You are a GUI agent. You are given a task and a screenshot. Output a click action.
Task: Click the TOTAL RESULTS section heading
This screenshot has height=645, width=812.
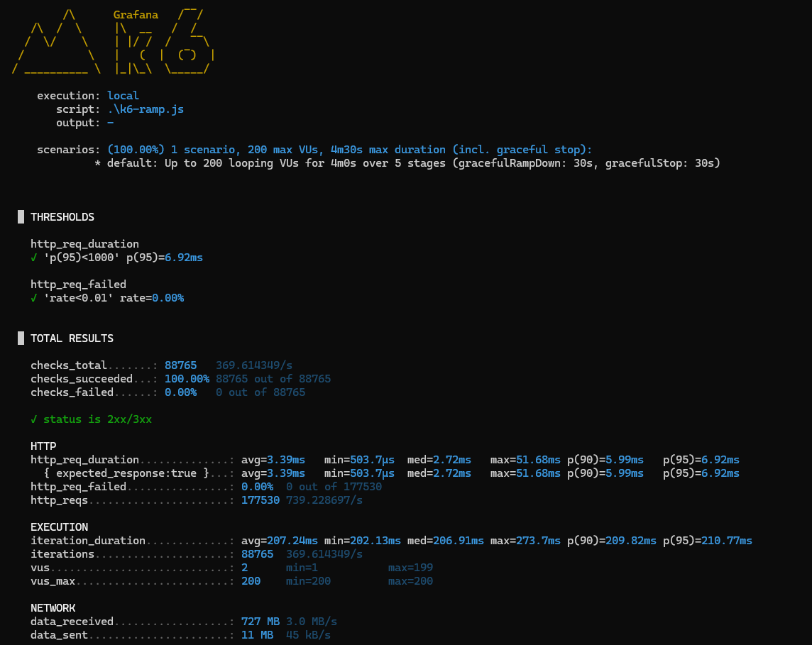(72, 338)
